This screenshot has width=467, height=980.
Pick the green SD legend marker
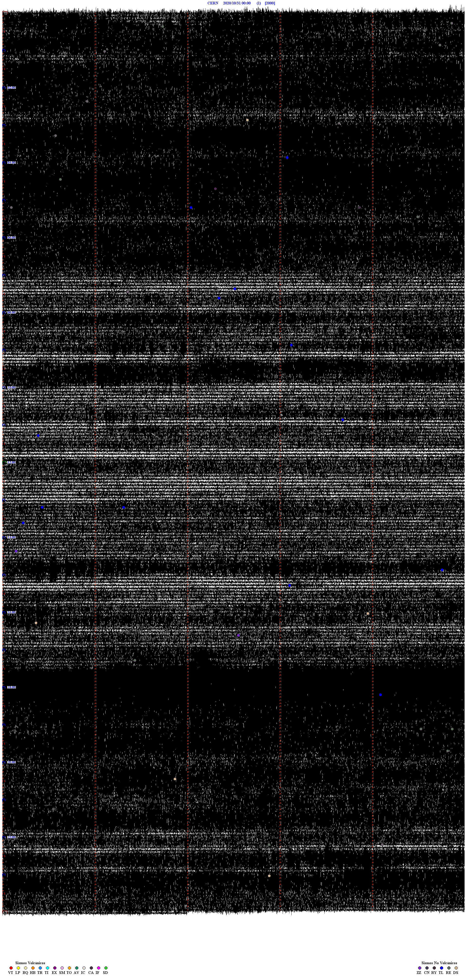pyautogui.click(x=106, y=968)
